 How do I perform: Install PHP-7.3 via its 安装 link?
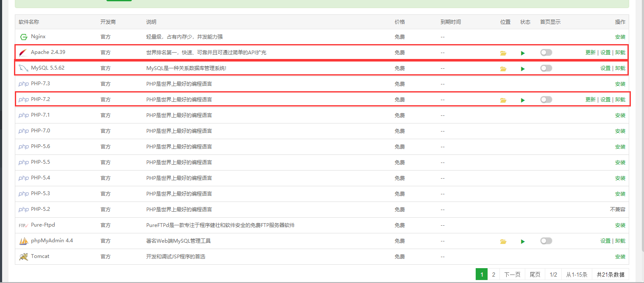pyautogui.click(x=620, y=84)
